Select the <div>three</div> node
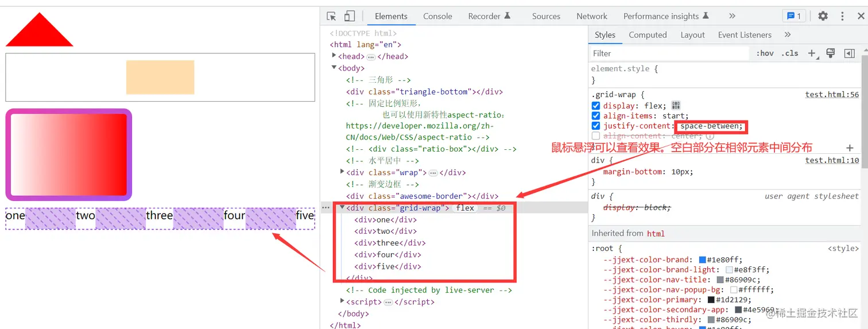 390,243
